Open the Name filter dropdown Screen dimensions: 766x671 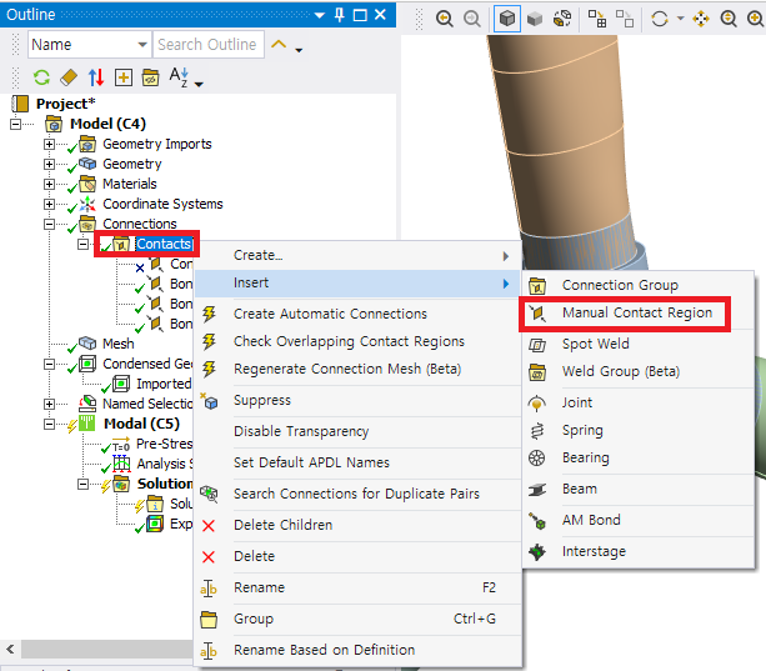[141, 45]
